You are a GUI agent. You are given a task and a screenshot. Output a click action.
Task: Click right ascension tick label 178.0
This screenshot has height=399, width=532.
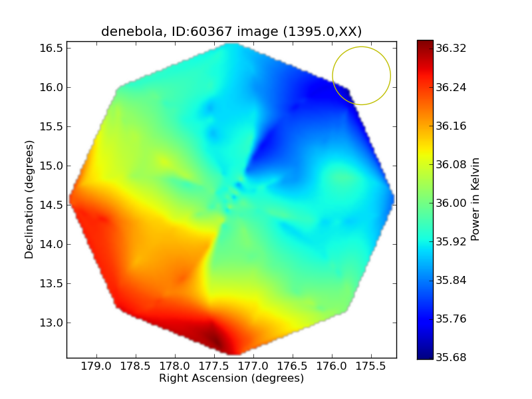click(175, 366)
